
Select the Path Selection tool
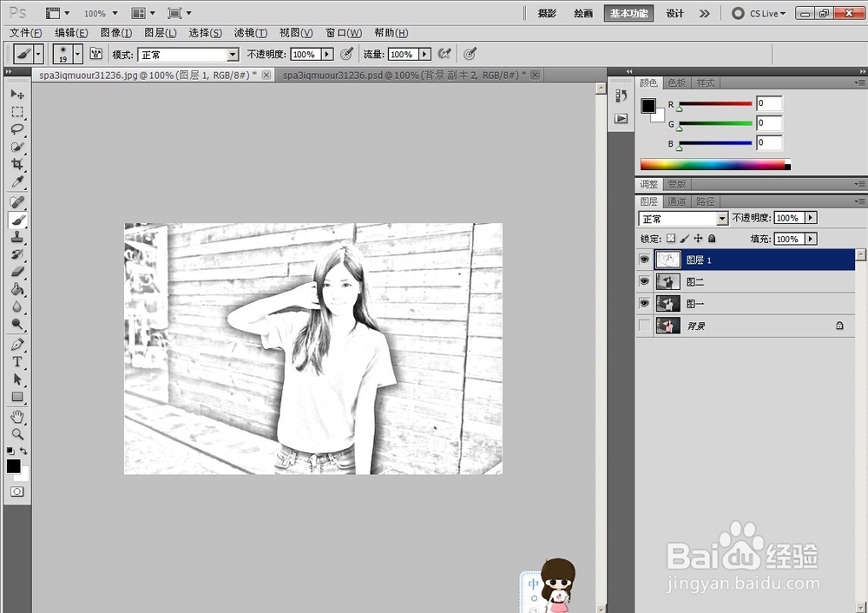[x=17, y=379]
